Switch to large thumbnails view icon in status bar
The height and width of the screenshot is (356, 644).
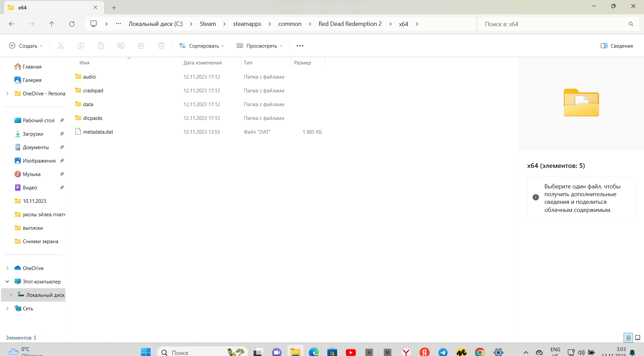pos(638,338)
